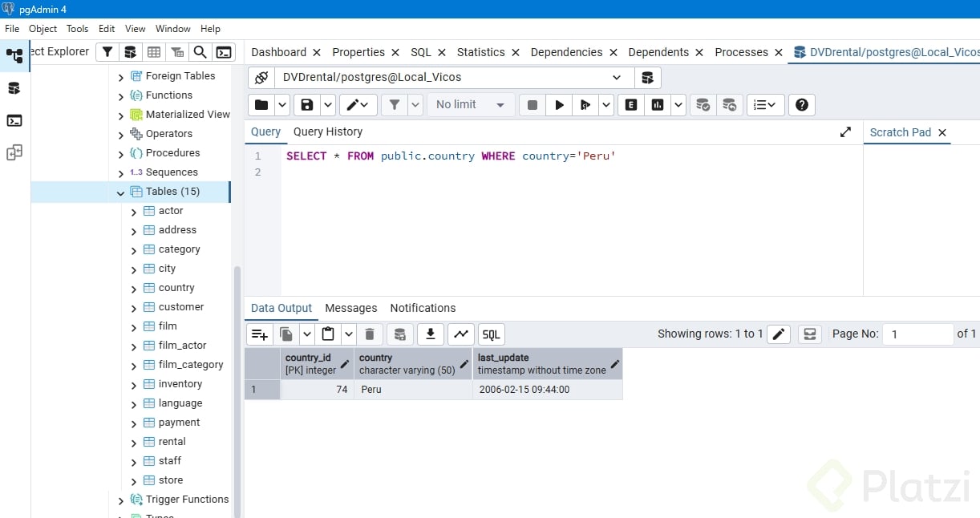Toggle the connection status icon

click(261, 78)
